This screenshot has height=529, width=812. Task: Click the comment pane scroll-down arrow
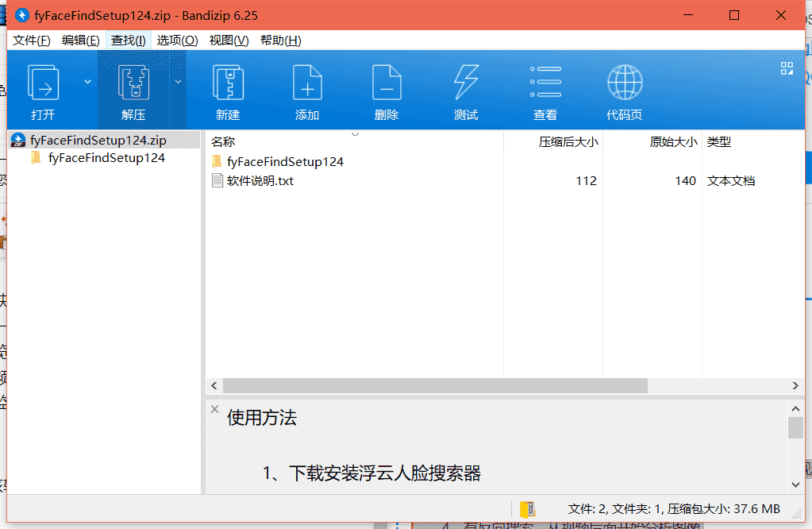(x=796, y=485)
